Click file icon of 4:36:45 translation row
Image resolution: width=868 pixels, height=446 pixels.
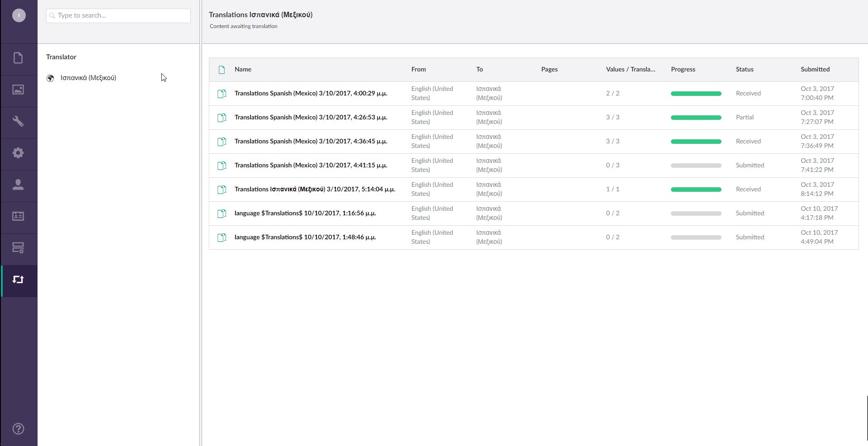click(x=222, y=142)
